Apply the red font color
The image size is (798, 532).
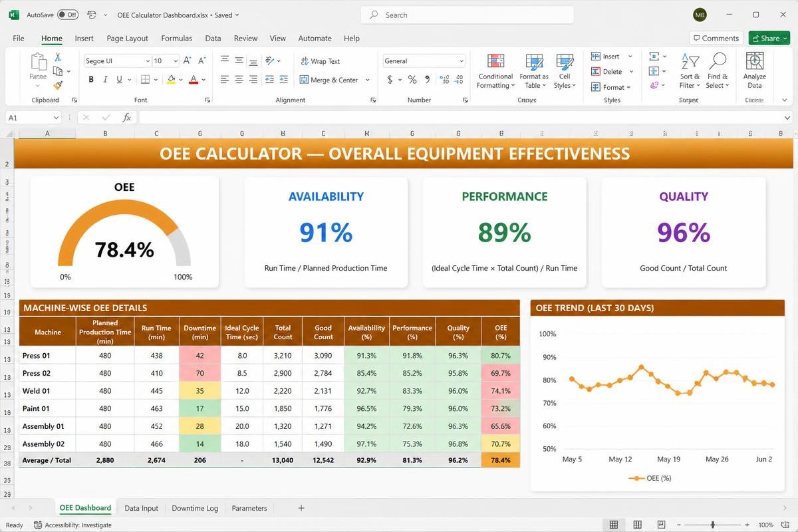(x=194, y=80)
